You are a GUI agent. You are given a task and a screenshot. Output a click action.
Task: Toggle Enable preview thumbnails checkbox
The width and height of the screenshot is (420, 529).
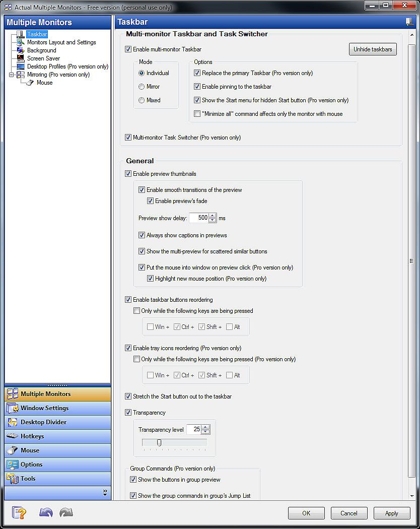(128, 174)
